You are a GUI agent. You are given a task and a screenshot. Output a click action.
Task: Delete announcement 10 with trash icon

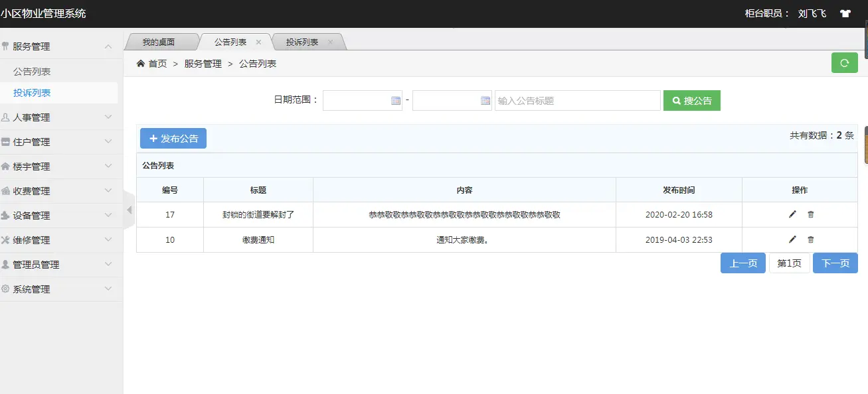pos(811,239)
